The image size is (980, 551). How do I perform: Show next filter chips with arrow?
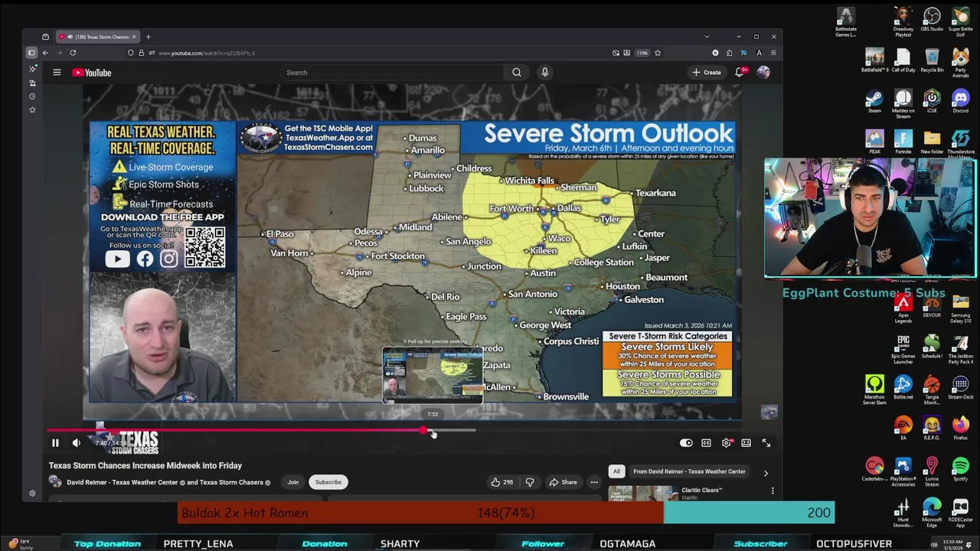coord(766,473)
